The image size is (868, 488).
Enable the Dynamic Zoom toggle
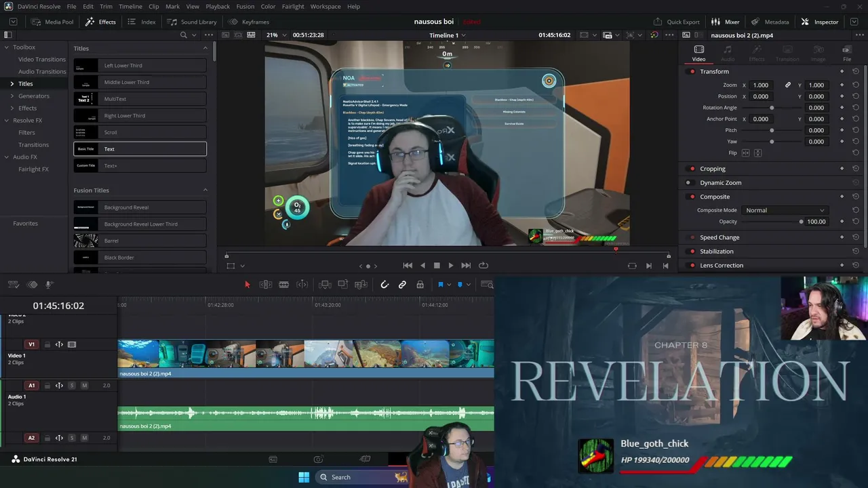pos(689,183)
